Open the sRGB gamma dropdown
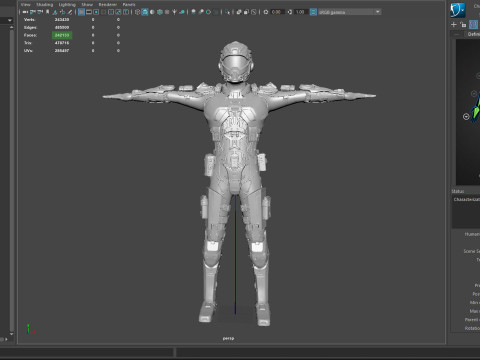Viewport: 480px width, 360px height. tap(349, 12)
